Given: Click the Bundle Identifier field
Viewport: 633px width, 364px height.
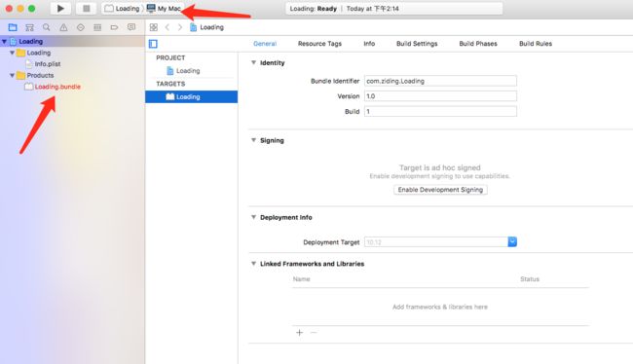Looking at the screenshot, I should (440, 81).
